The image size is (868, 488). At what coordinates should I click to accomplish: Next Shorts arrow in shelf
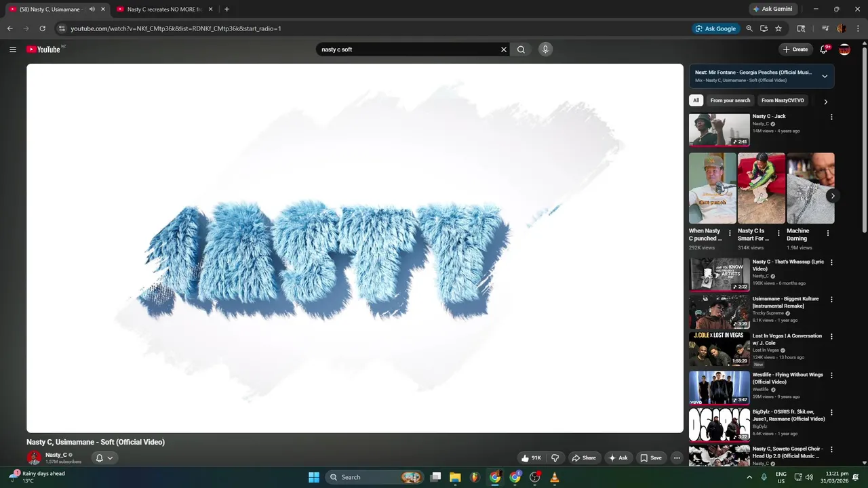click(x=833, y=196)
